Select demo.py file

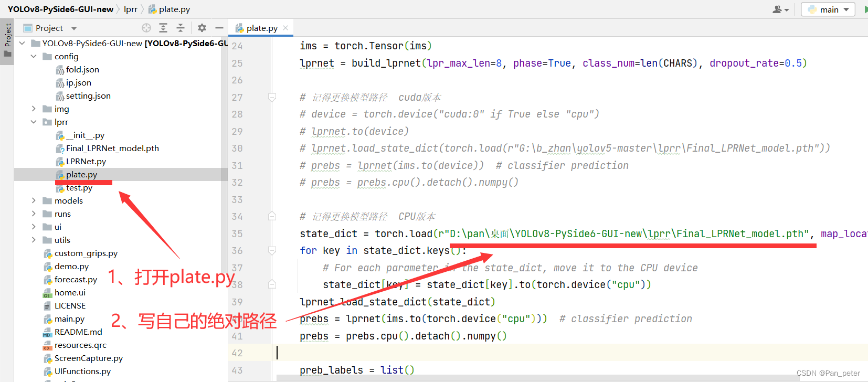click(71, 266)
